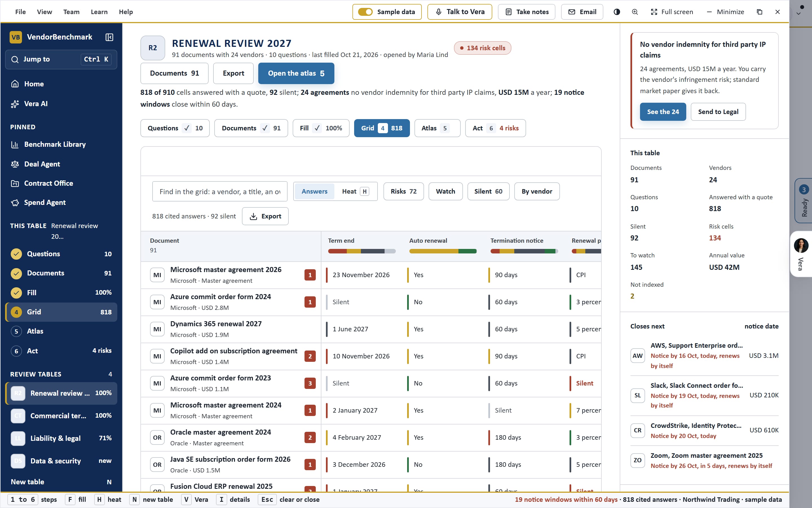Toggle the Silent 60 filter
Screen dimensions: 812x508
[x=488, y=192]
